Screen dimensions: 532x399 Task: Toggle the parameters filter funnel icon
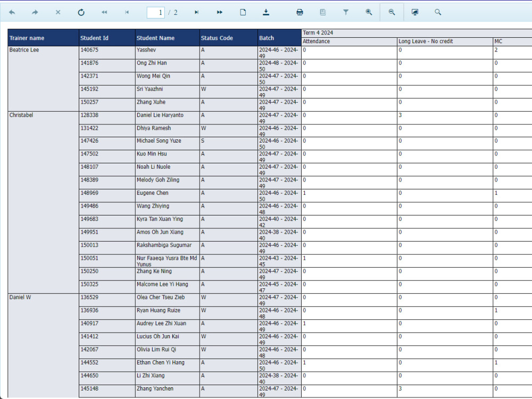pos(346,12)
